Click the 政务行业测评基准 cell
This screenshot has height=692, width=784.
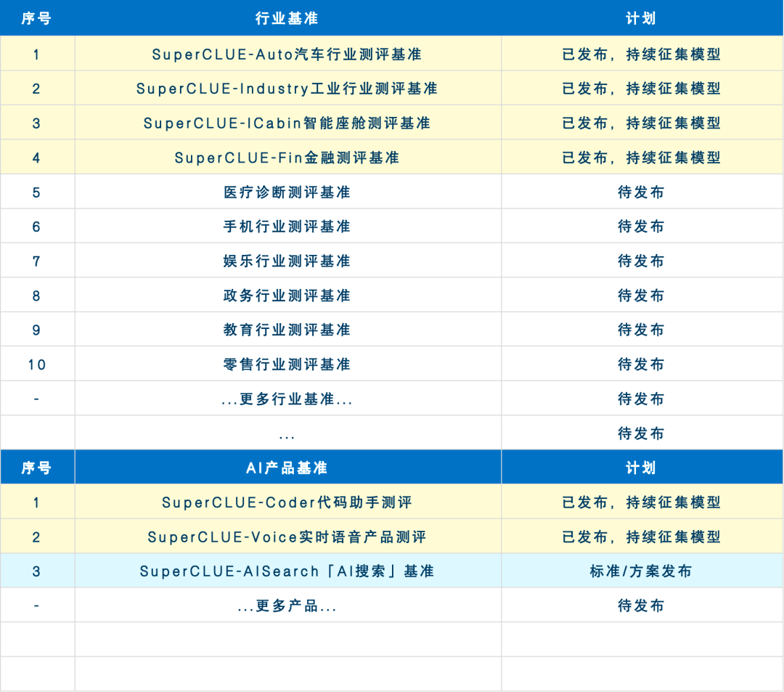point(287,296)
